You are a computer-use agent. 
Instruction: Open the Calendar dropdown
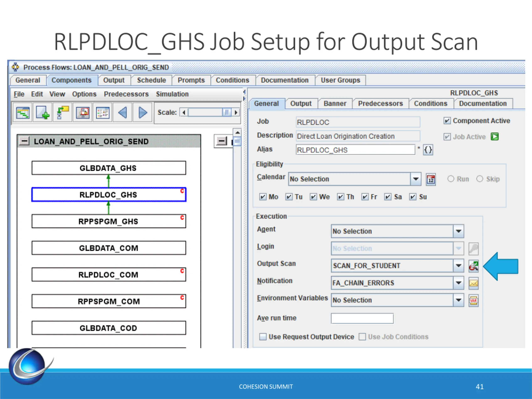(416, 179)
